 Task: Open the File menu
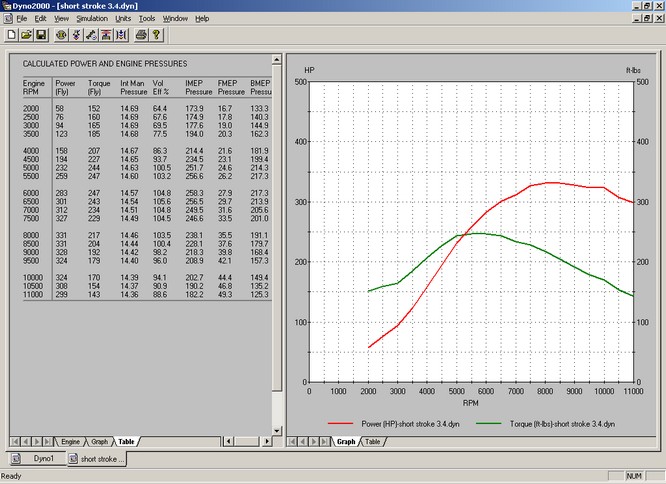coord(22,18)
